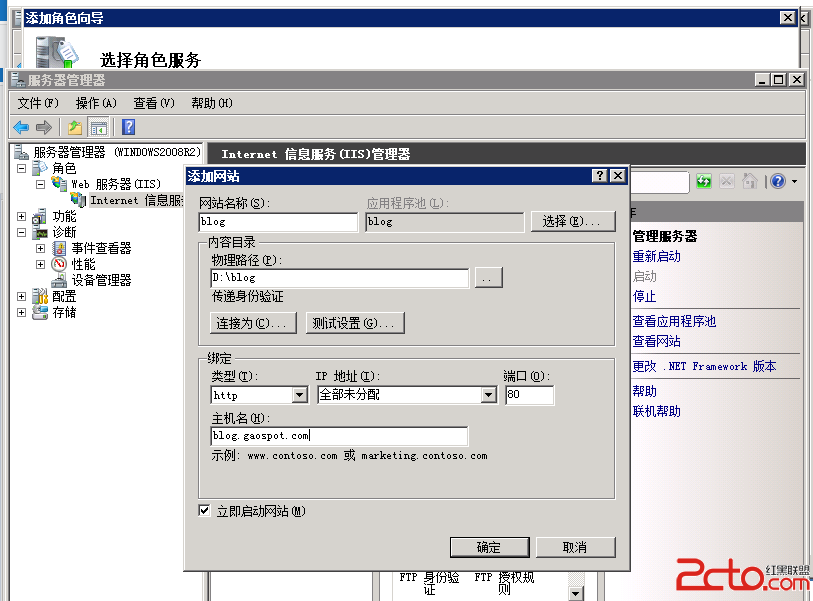Click the OK (确定) button

pyautogui.click(x=489, y=547)
